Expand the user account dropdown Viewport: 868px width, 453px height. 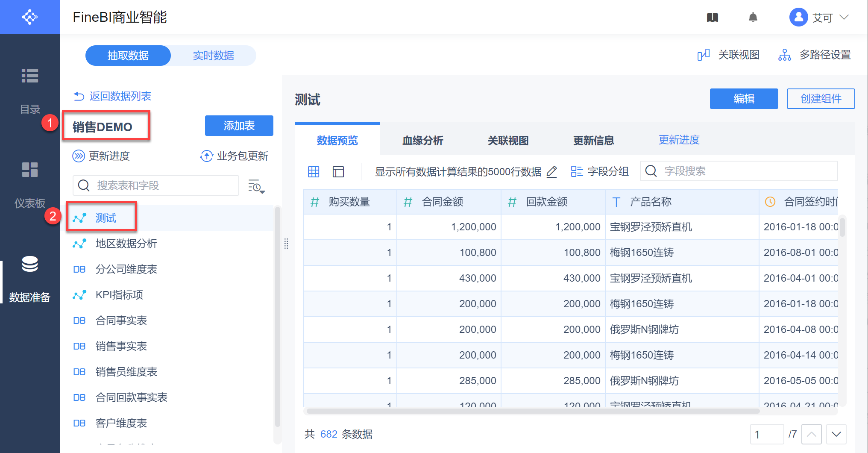[844, 18]
